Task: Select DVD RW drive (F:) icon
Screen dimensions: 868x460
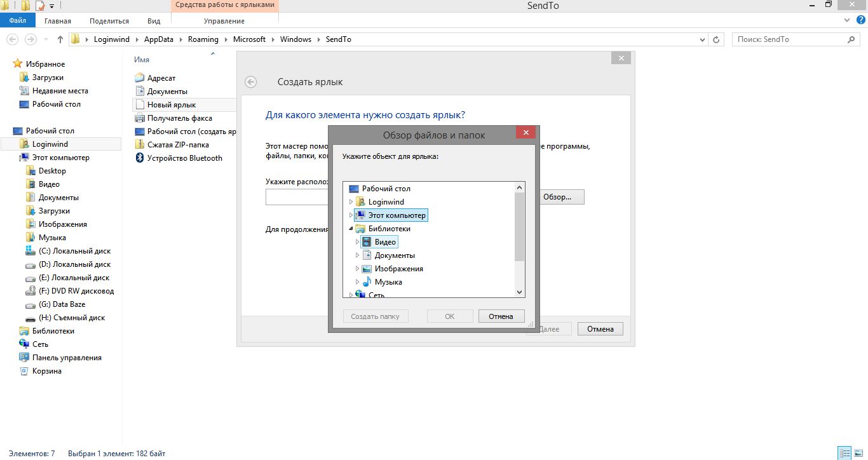Action: 31,291
